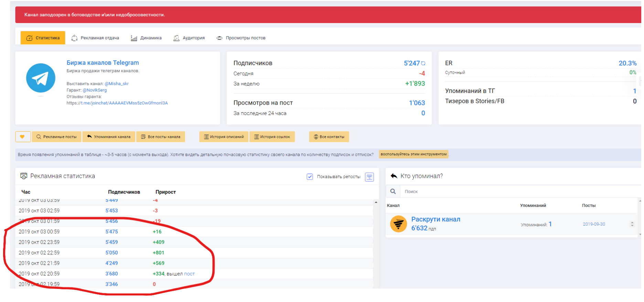Click the ER value 20.3%
Screen dimensions: 644x302
[627, 63]
